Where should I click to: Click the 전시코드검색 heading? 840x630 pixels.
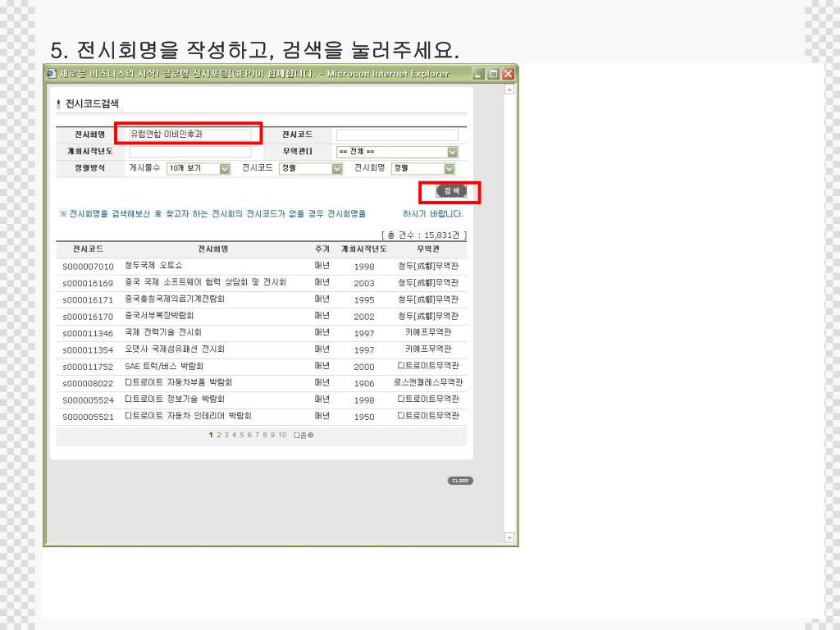(92, 103)
